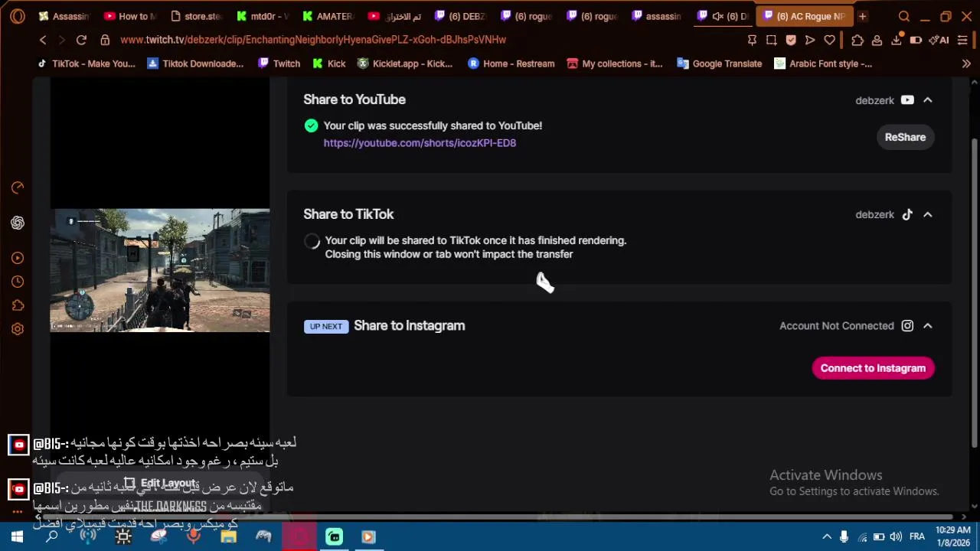Open the Home - Restream bookmark
Image resolution: width=980 pixels, height=551 pixels.
[x=511, y=64]
